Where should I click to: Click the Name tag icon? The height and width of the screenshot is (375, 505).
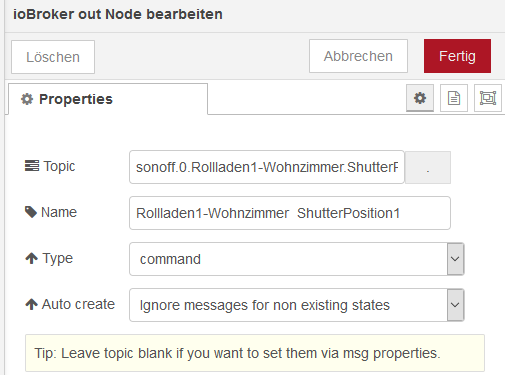(31, 212)
